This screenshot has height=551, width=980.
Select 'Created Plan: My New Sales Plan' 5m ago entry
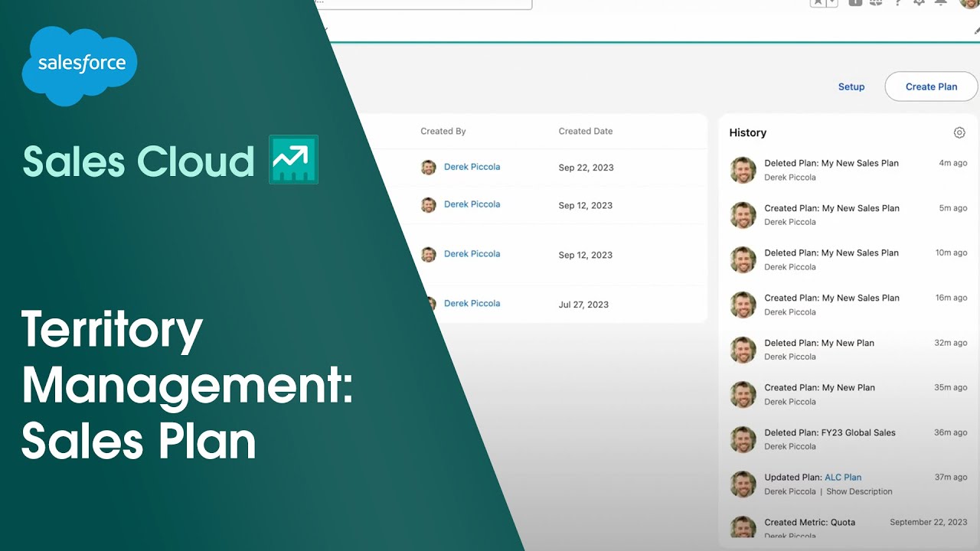point(831,208)
